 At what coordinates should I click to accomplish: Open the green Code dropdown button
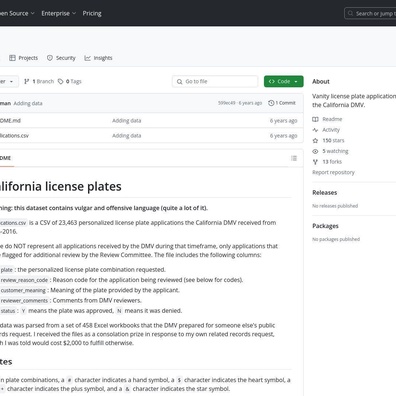click(x=284, y=81)
